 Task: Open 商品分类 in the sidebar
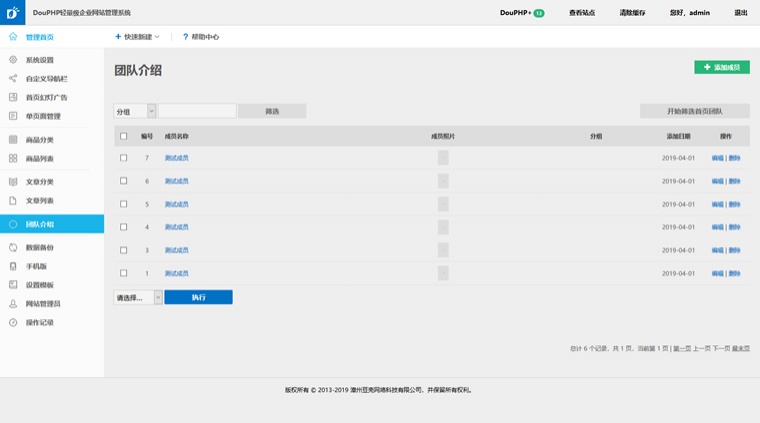pos(40,140)
